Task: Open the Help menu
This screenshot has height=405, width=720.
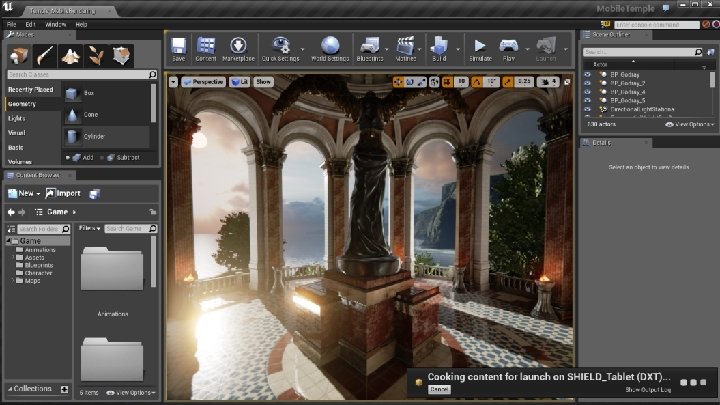Action: pyautogui.click(x=81, y=24)
